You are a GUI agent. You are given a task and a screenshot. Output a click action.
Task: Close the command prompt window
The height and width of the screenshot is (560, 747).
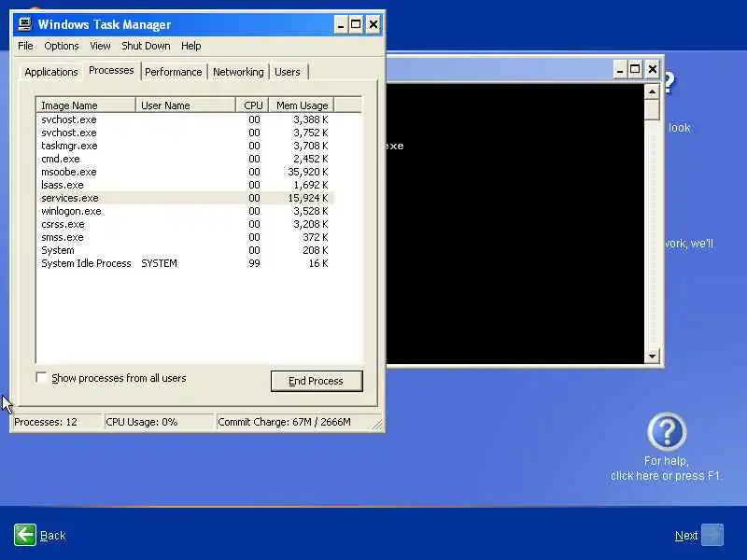(x=653, y=69)
